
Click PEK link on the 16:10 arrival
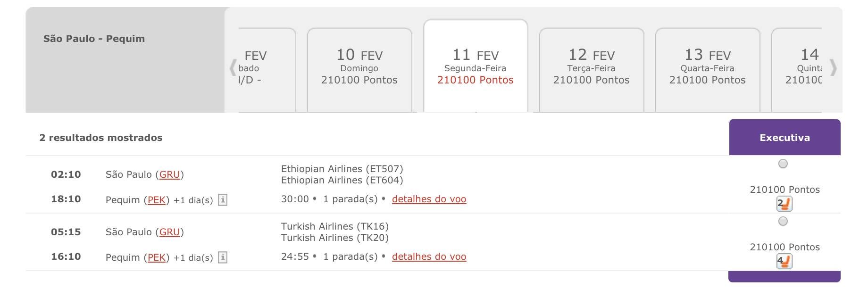click(157, 258)
